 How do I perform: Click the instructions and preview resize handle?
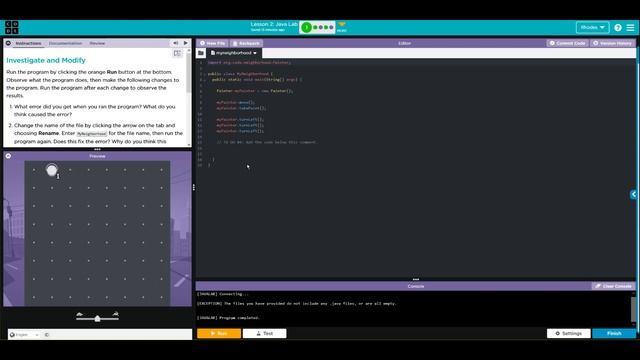click(x=97, y=149)
